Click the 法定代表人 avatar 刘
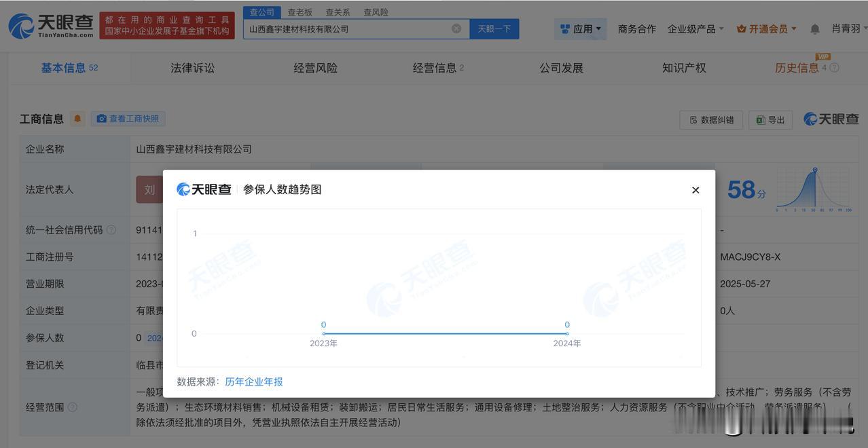 pyautogui.click(x=150, y=189)
